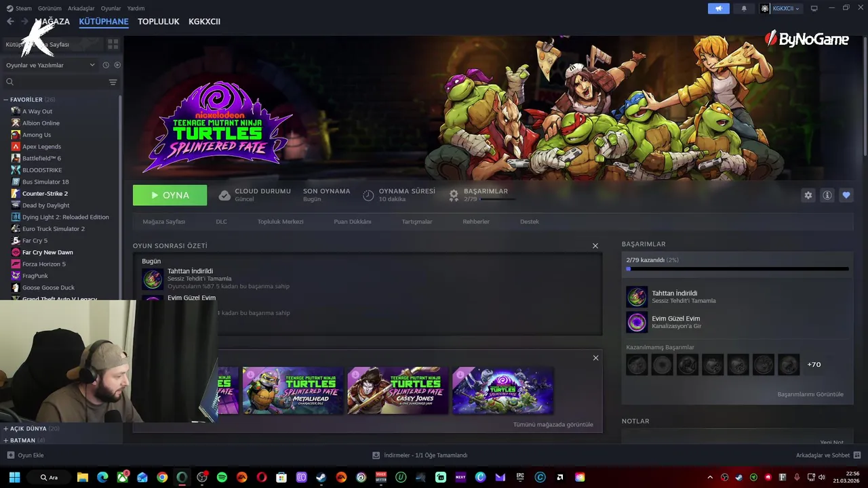Close the Oyun Sonrası Özeti panel

click(595, 246)
